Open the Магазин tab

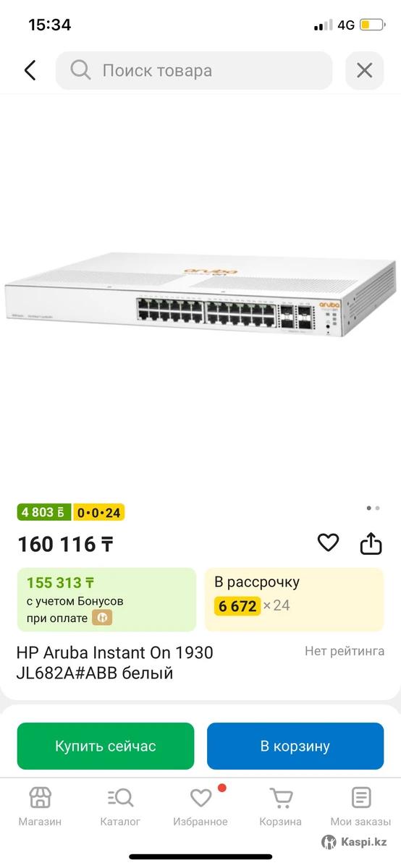(40, 807)
